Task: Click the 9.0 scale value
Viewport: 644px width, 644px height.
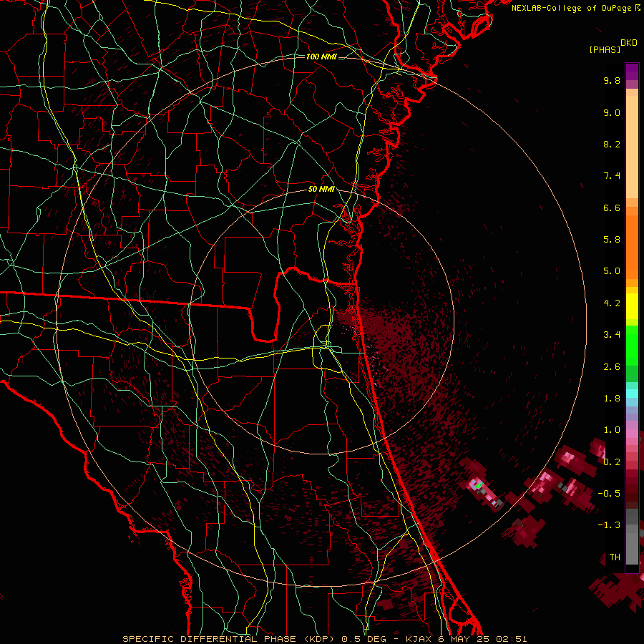Action: [612, 112]
